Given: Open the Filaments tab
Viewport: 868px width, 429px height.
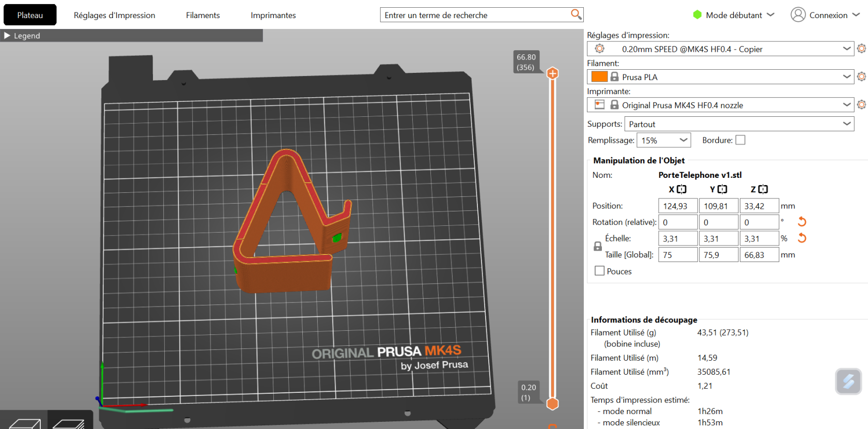Looking at the screenshot, I should (203, 15).
